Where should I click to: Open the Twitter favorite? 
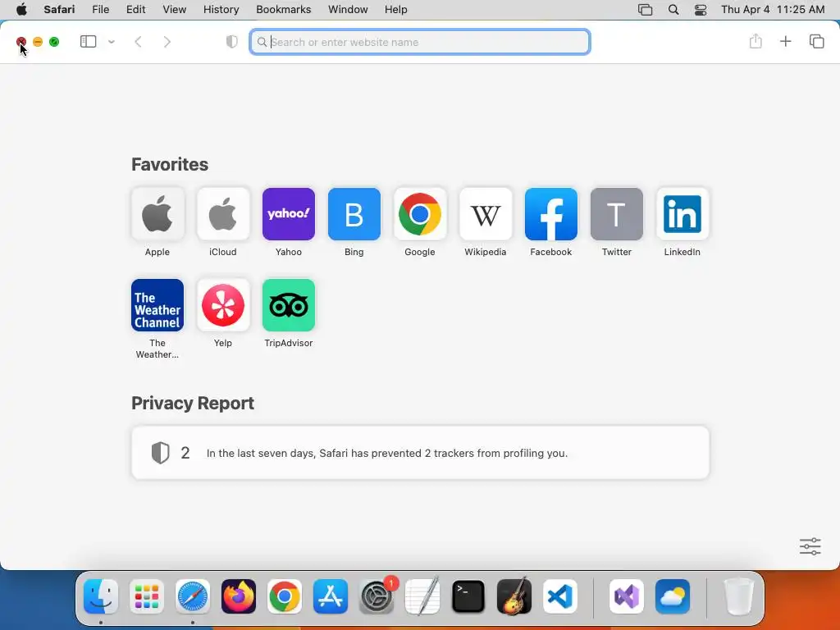coord(617,214)
